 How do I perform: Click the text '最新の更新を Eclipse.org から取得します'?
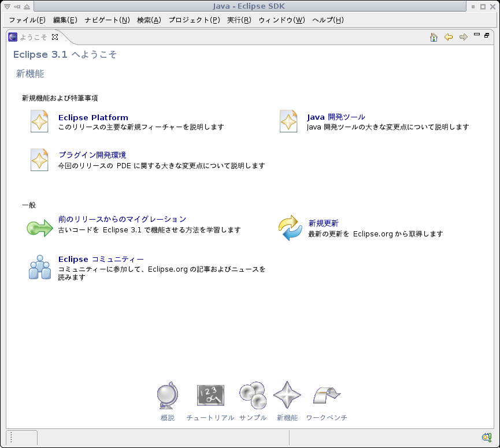(x=375, y=234)
